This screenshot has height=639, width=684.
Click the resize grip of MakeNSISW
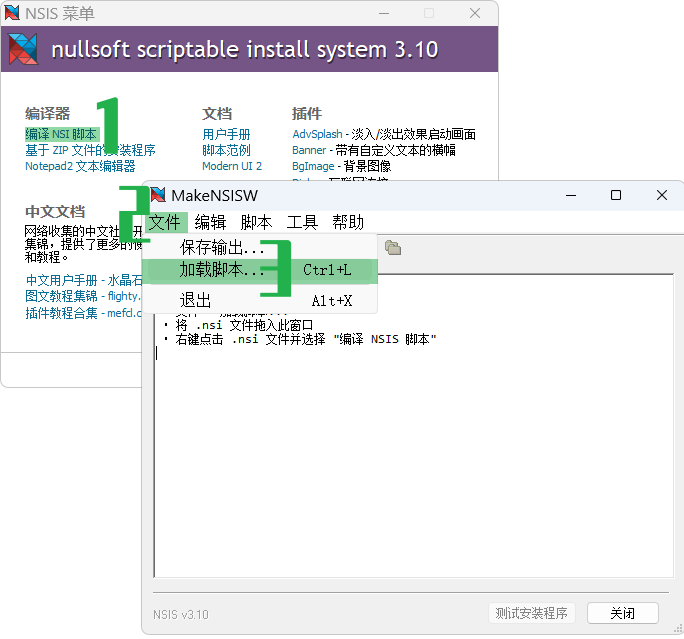coord(678,629)
